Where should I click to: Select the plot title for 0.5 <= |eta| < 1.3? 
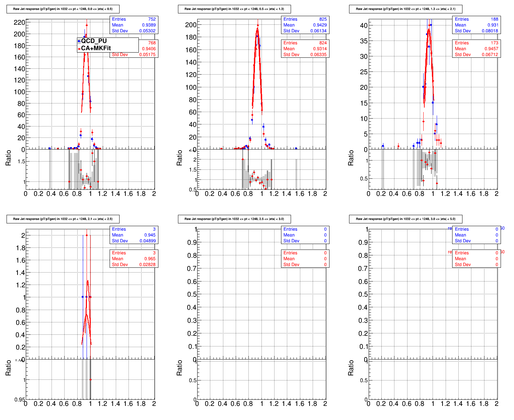tap(234, 9)
